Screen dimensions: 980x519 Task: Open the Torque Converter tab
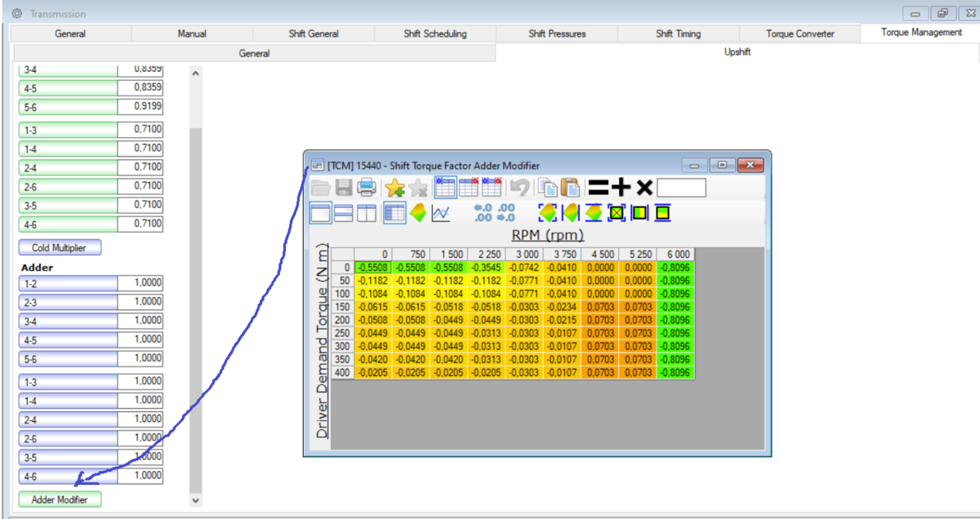point(800,33)
